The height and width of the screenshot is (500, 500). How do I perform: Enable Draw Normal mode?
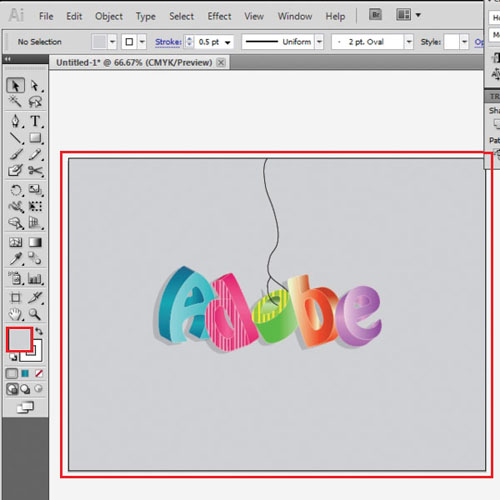[x=12, y=389]
